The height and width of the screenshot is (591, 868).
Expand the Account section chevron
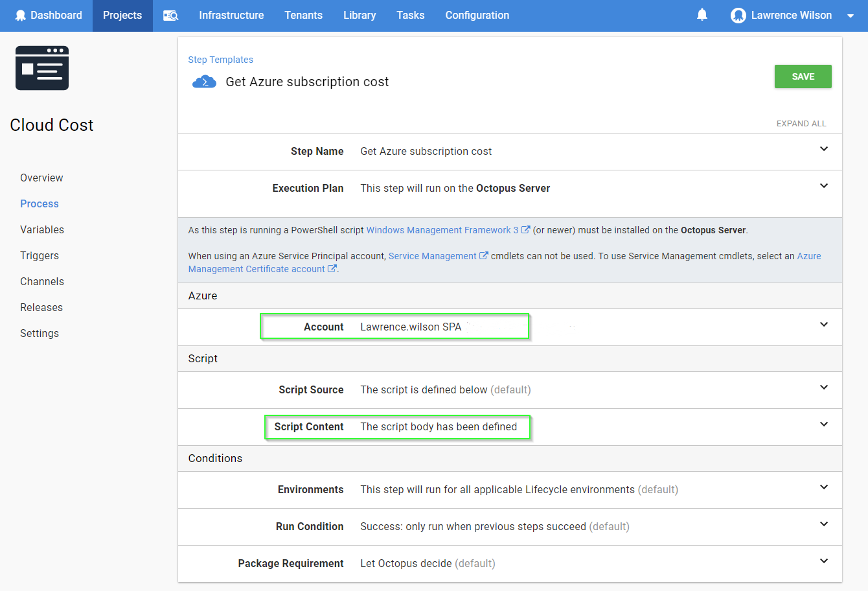point(823,325)
